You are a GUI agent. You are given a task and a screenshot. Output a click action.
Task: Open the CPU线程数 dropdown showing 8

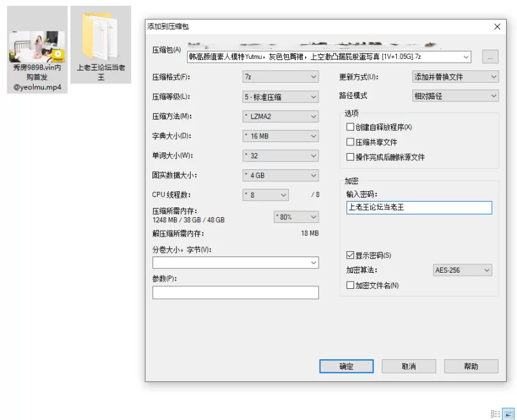point(266,195)
